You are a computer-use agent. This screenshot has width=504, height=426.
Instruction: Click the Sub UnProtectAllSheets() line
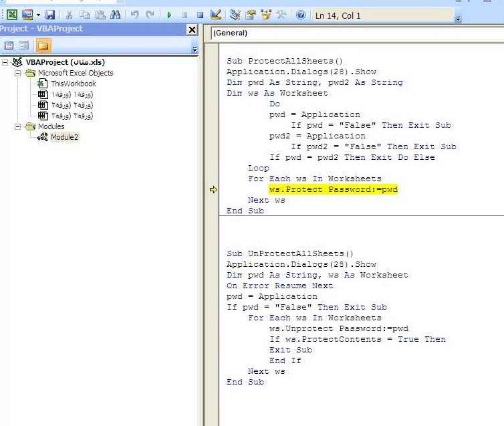tap(290, 253)
